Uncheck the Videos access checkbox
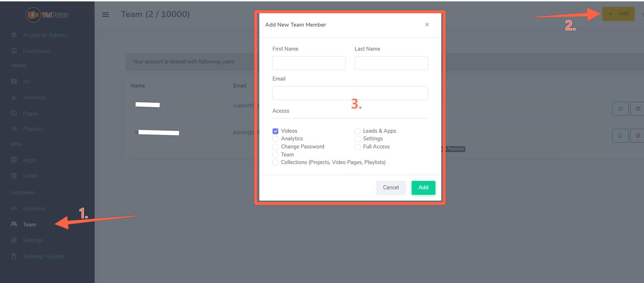 click(x=275, y=131)
